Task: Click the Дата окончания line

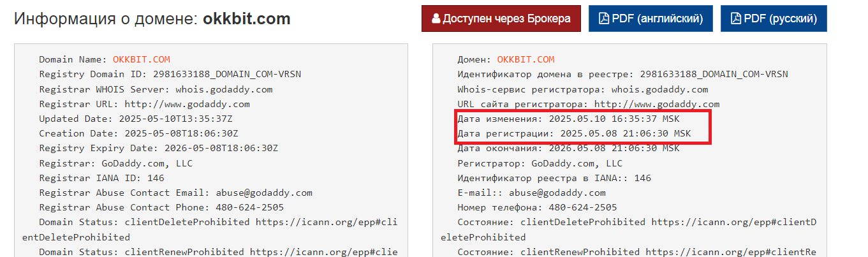Action: click(x=568, y=148)
